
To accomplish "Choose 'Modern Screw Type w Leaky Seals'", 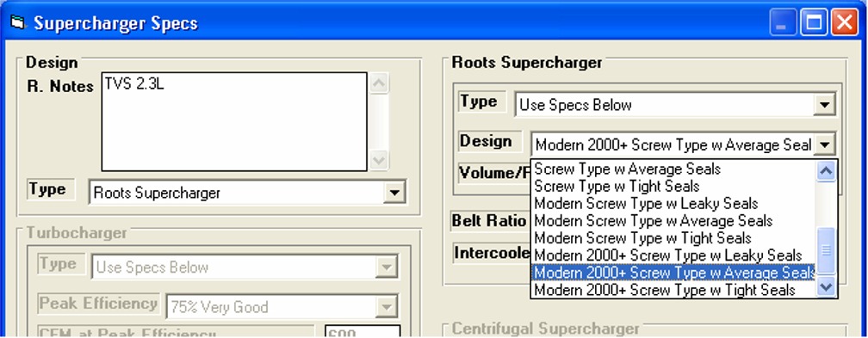I will (673, 204).
